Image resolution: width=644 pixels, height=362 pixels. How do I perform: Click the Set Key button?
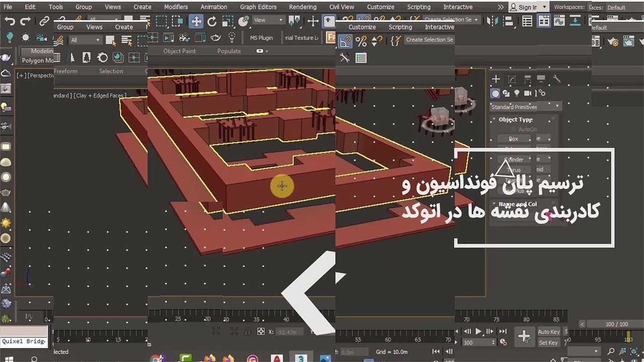(548, 342)
